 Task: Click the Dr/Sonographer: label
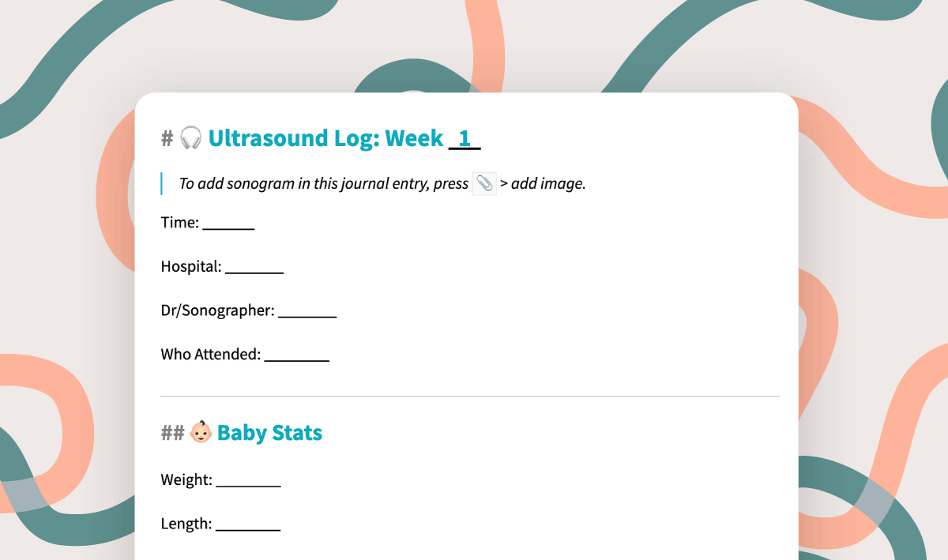(217, 311)
